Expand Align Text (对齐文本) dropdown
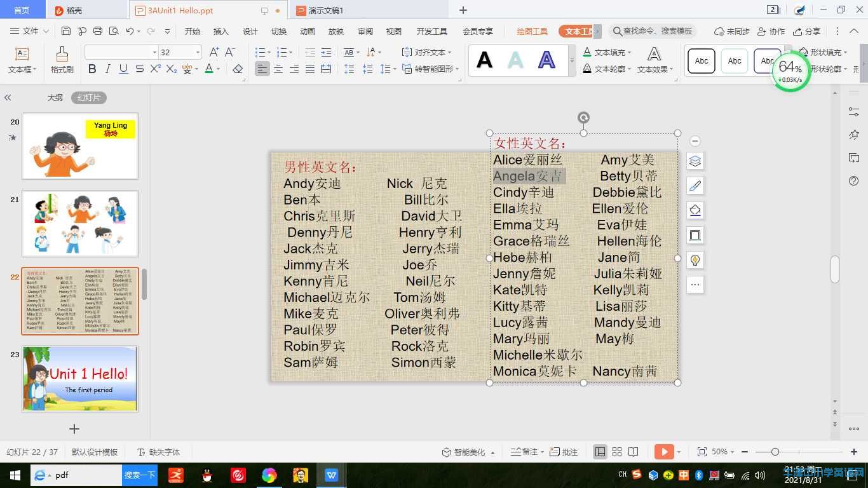 tap(450, 52)
